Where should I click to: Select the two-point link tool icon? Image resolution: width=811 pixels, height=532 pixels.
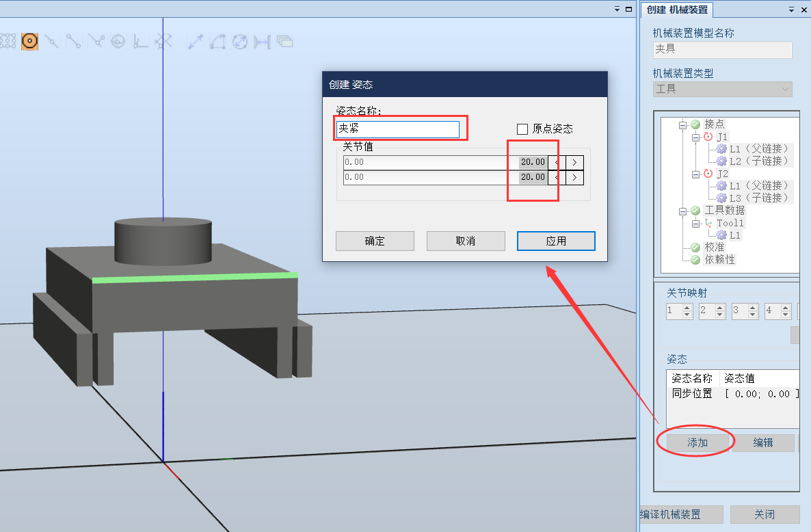[75, 41]
